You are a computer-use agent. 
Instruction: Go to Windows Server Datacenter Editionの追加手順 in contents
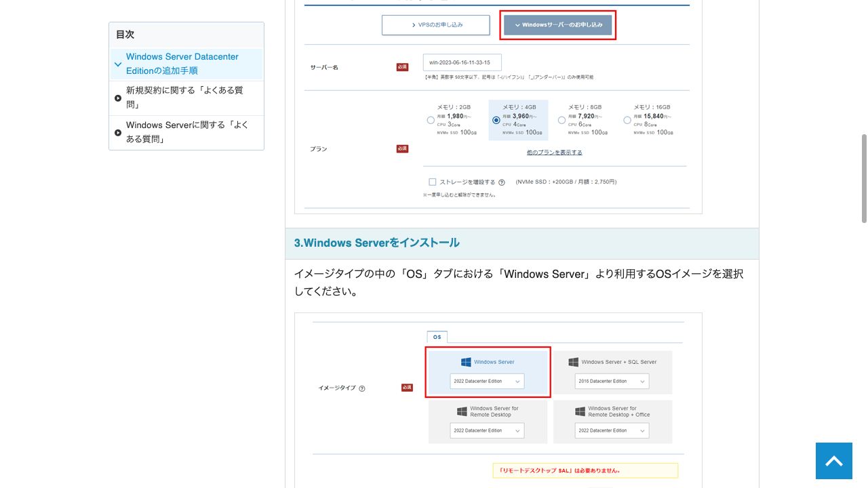[x=186, y=64]
